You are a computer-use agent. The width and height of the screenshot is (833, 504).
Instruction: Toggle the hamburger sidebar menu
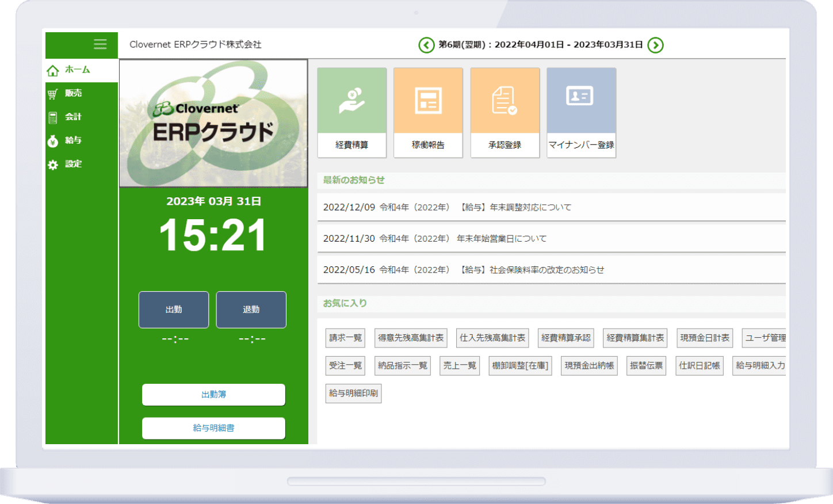pyautogui.click(x=100, y=44)
